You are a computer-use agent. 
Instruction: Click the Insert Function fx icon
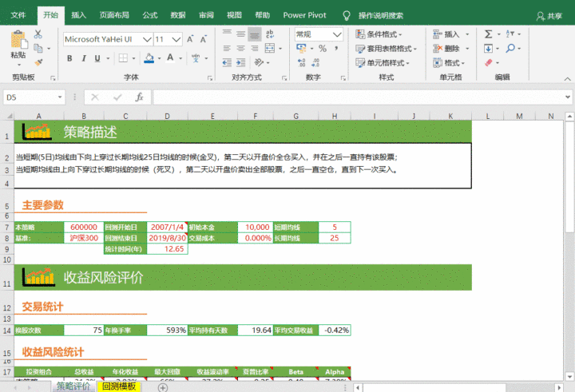point(139,97)
